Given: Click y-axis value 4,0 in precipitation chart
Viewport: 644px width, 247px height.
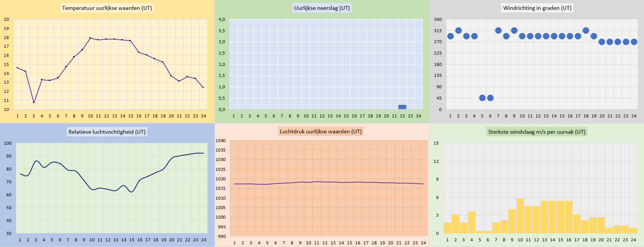Looking at the screenshot, I should (222, 19).
